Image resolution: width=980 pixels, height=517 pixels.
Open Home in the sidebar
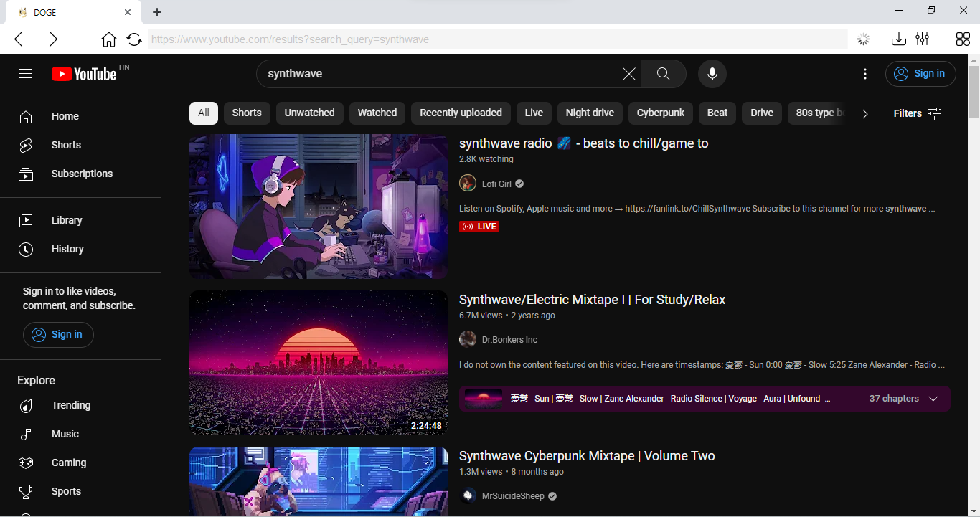[80, 116]
